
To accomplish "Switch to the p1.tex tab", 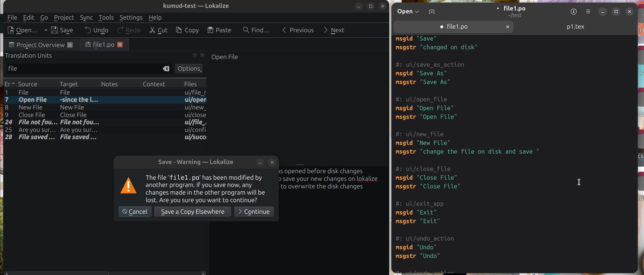I will (575, 26).
